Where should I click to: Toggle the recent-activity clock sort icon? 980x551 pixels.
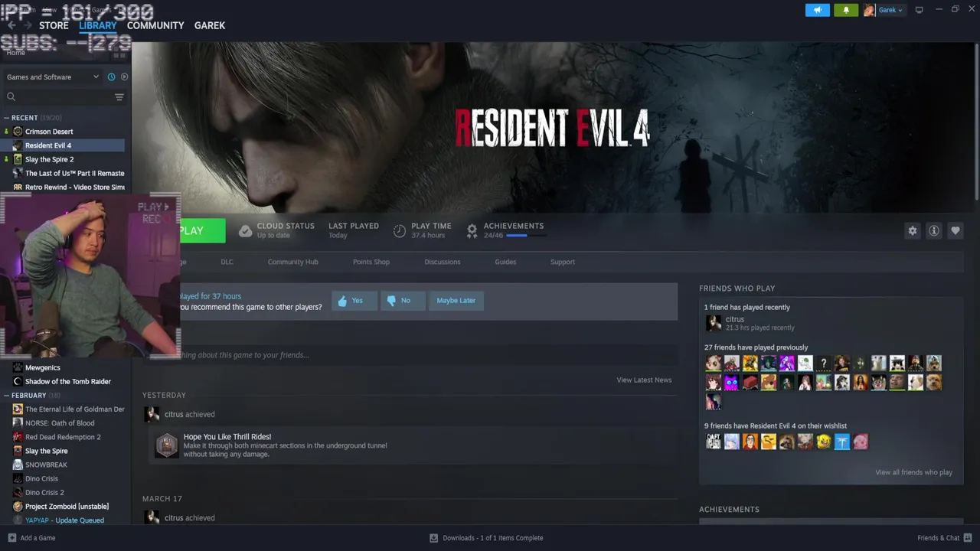[111, 77]
